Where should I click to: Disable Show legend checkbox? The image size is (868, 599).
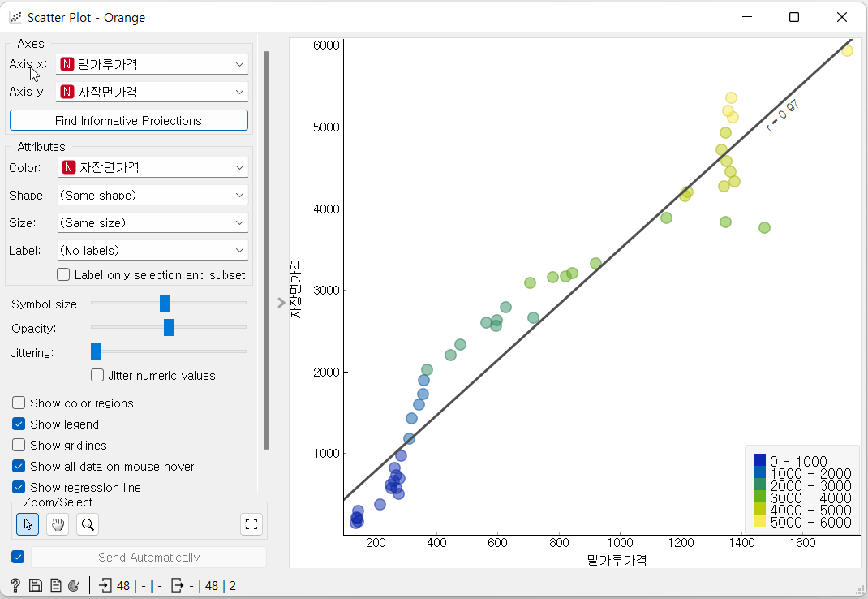tap(19, 424)
